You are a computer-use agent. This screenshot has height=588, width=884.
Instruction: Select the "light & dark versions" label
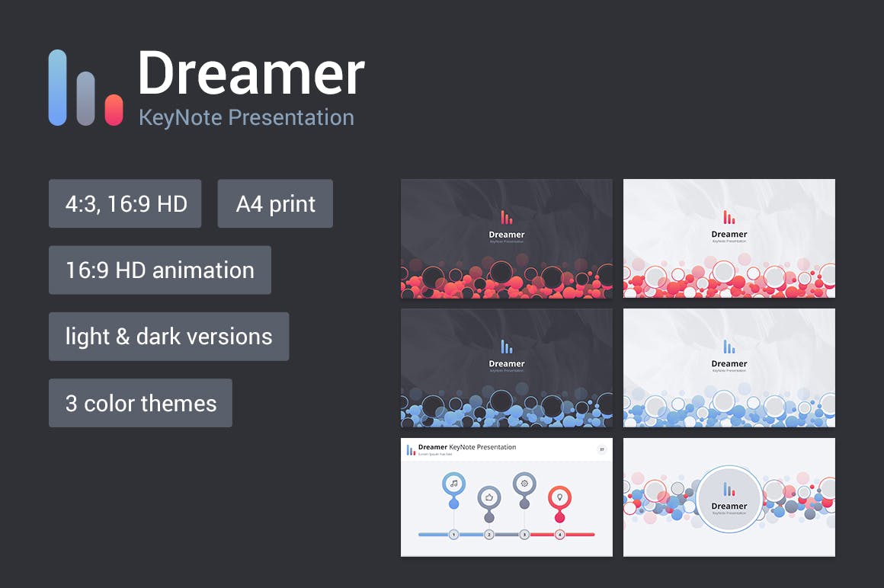pyautogui.click(x=168, y=336)
